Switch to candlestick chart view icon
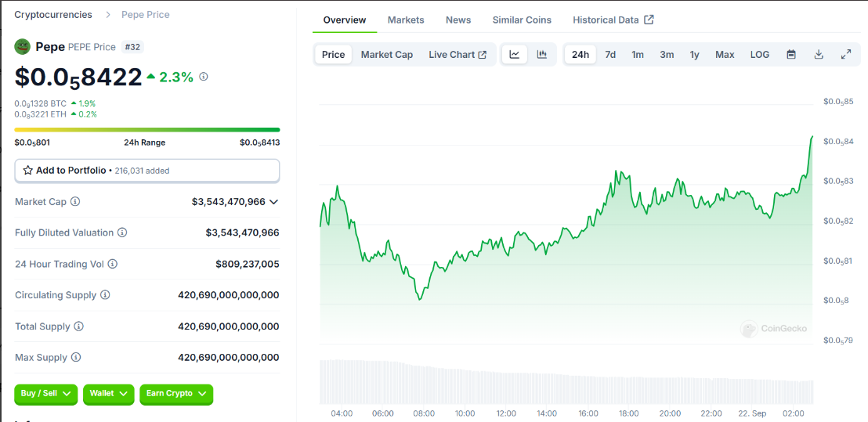 pos(542,55)
